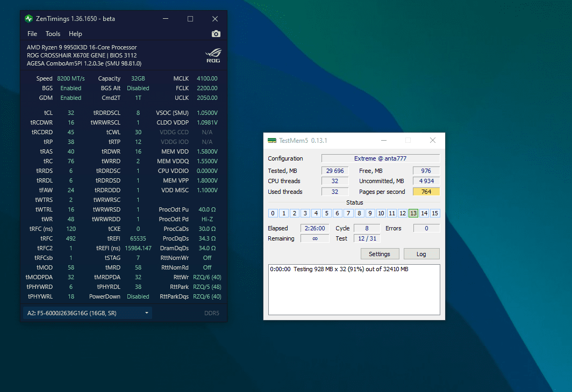Select thread status box 1
The width and height of the screenshot is (572, 392).
coord(284,213)
